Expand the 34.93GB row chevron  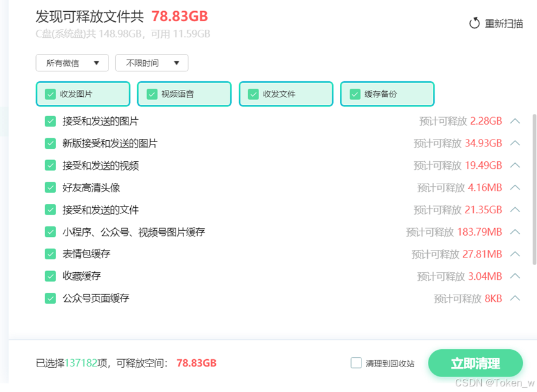(515, 143)
